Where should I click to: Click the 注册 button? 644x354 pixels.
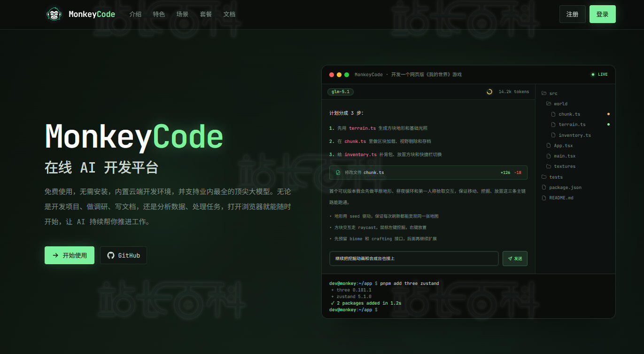[x=572, y=14]
